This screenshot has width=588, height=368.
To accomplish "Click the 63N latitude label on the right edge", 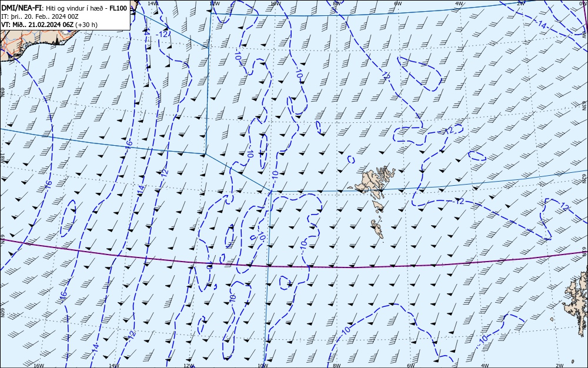I will (x=584, y=105).
